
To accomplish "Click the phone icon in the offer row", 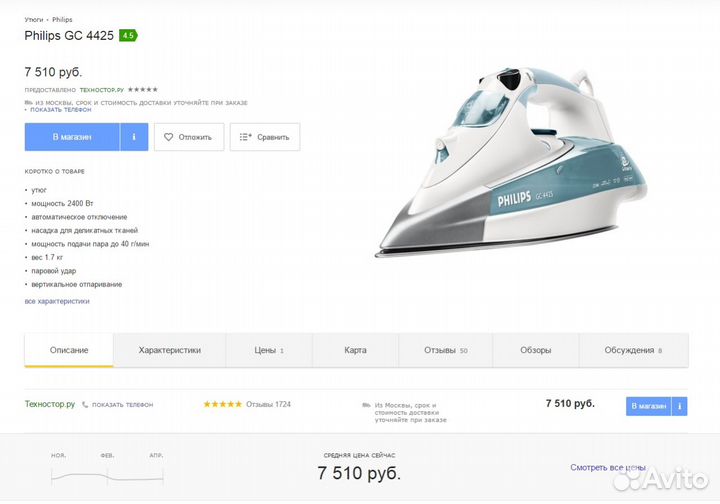I will click(x=85, y=405).
